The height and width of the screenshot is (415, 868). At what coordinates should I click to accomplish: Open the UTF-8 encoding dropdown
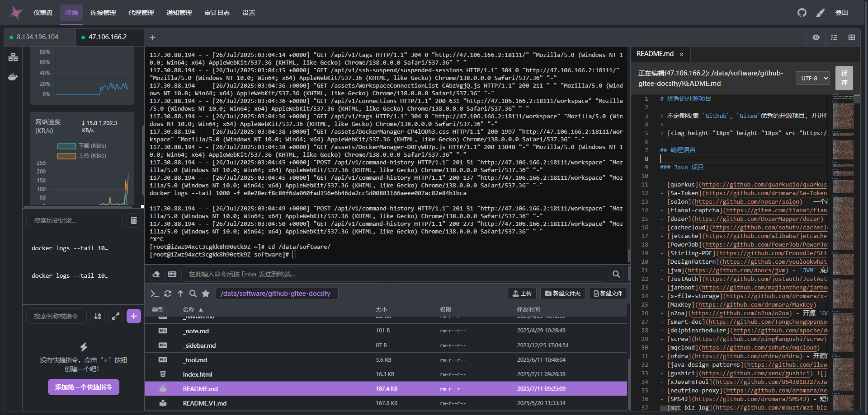pos(812,78)
